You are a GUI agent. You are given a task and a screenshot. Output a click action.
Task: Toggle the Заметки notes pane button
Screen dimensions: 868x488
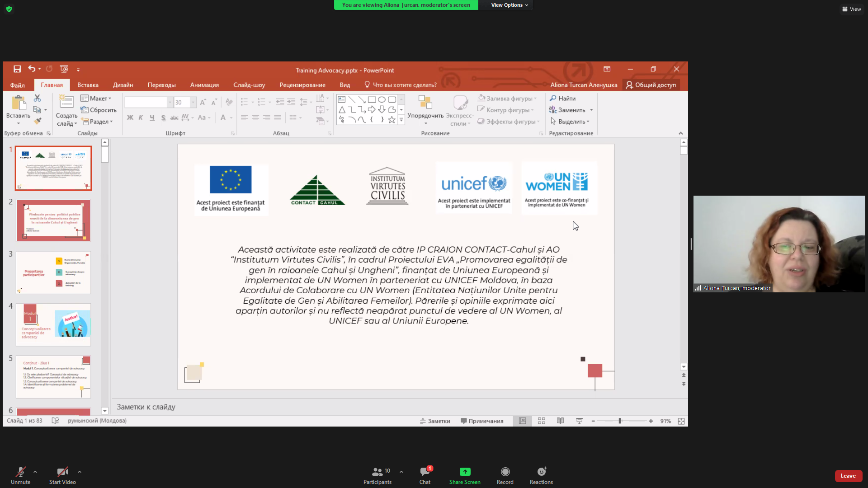pyautogui.click(x=435, y=421)
